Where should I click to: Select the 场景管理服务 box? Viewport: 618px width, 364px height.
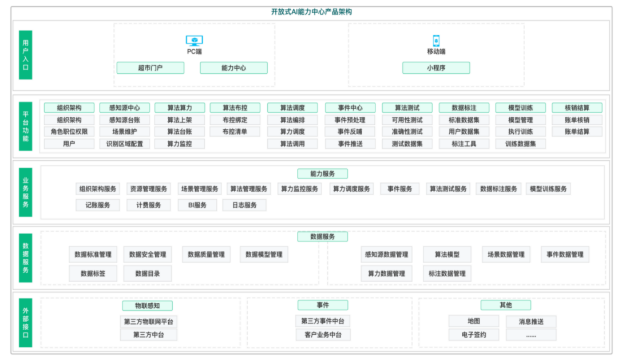pyautogui.click(x=200, y=189)
